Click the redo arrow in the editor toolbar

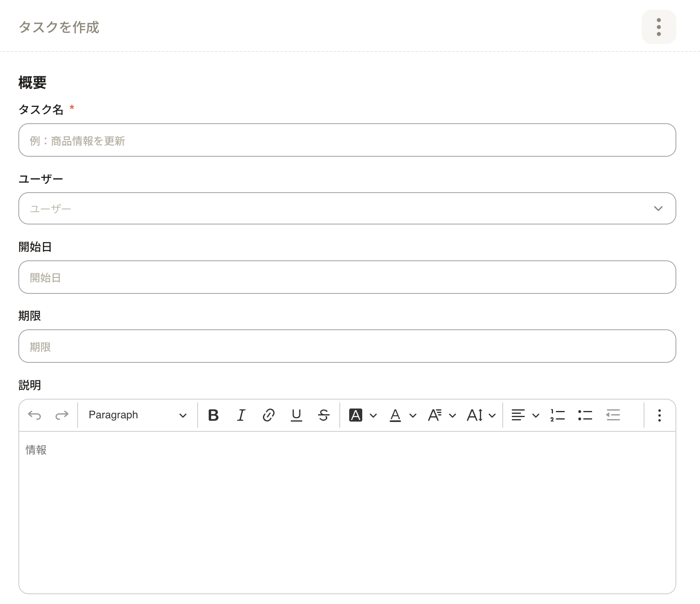point(62,415)
